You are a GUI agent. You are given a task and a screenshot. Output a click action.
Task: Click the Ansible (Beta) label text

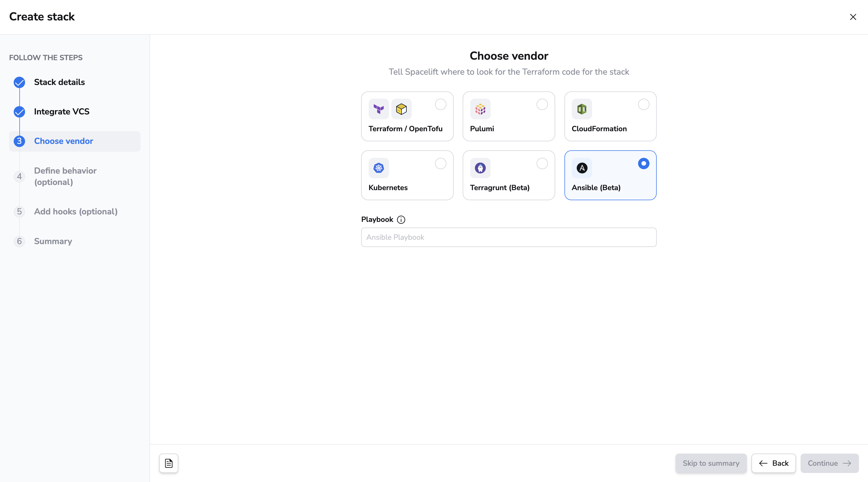pos(596,188)
